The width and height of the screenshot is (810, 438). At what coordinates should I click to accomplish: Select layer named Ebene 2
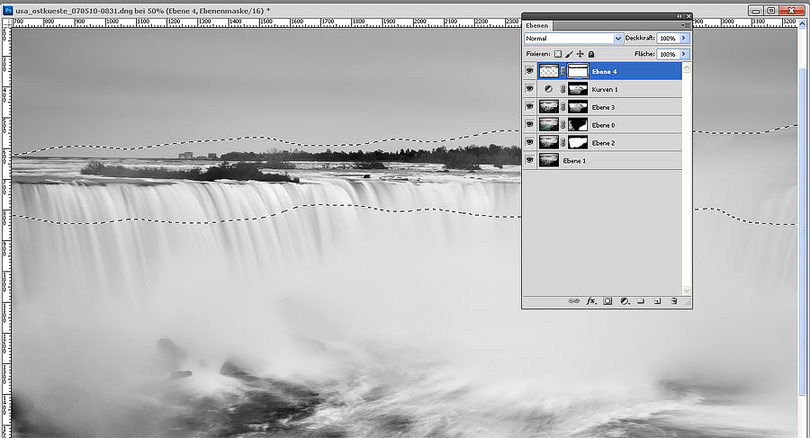click(603, 143)
